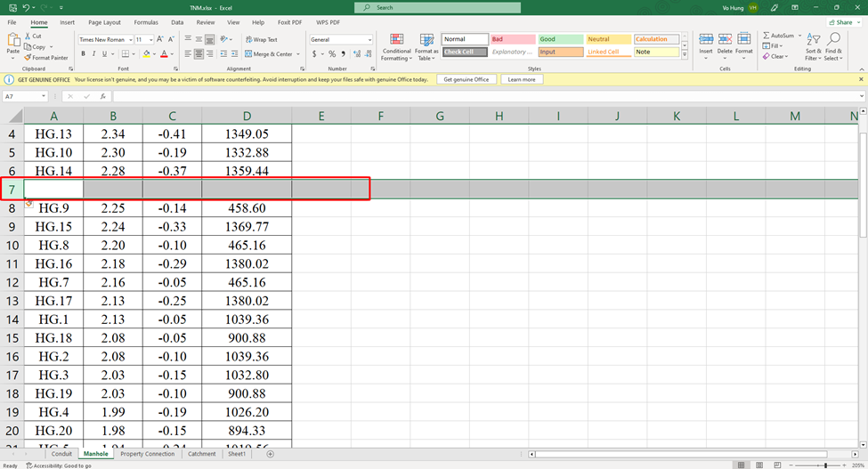Click the Learn more button

522,79
